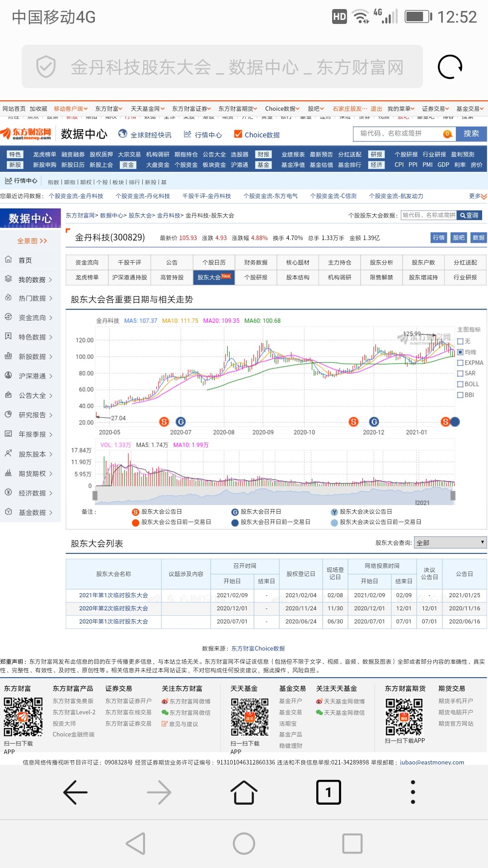Open 资金流向 stock tab
The image size is (488, 868).
click(x=87, y=262)
